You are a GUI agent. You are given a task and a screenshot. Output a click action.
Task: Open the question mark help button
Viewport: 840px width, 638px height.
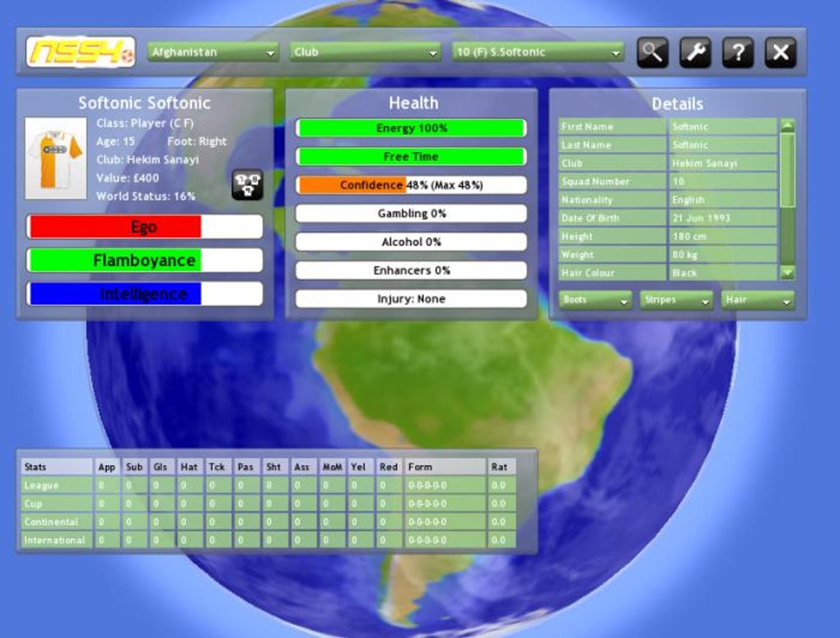(738, 53)
